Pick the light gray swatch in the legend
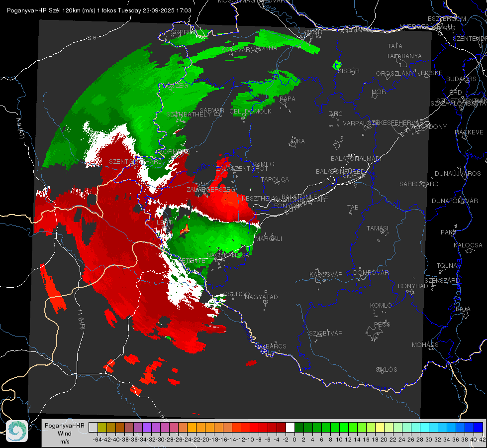 tap(93, 428)
